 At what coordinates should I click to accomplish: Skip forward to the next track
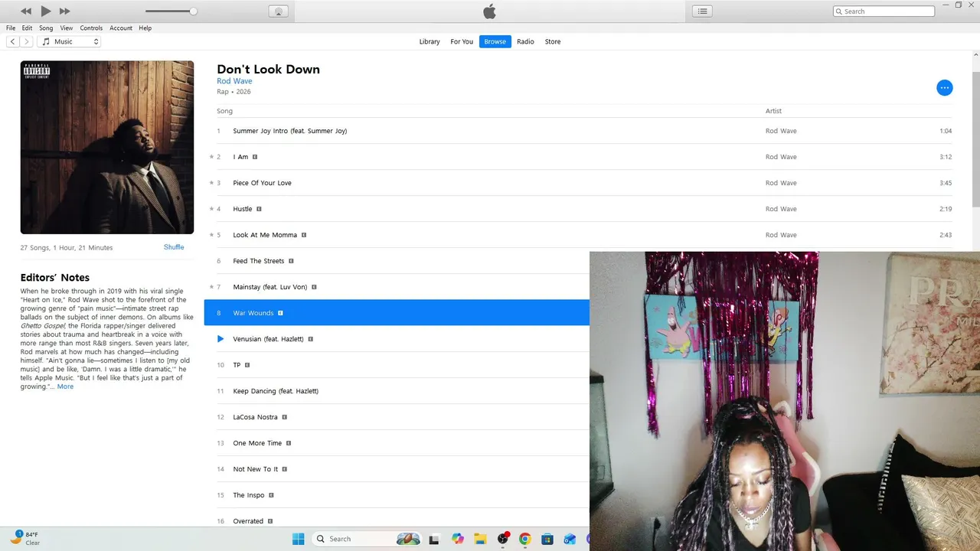pyautogui.click(x=65, y=11)
